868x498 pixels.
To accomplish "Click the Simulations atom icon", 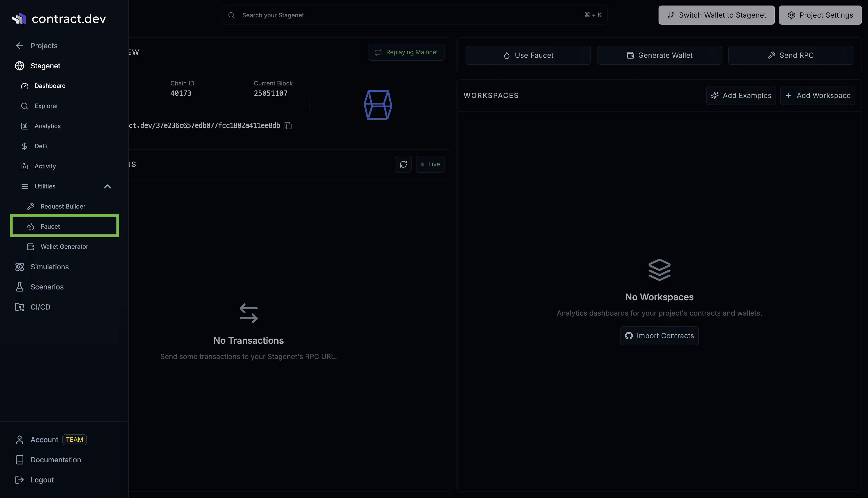I will pos(20,267).
